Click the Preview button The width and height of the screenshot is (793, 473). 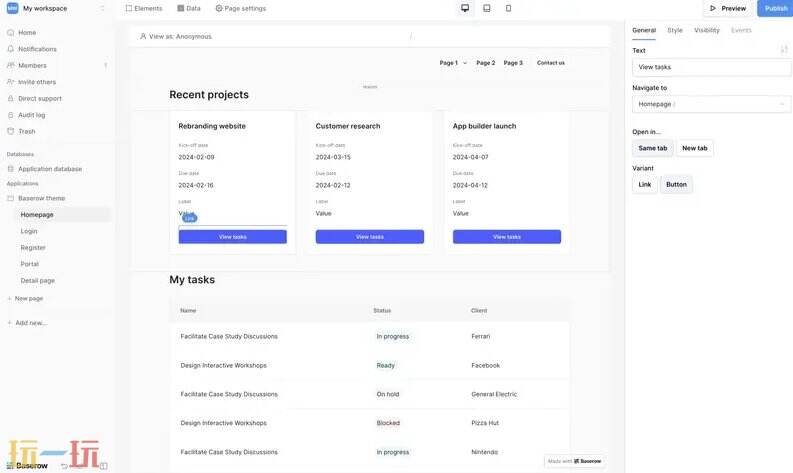728,8
